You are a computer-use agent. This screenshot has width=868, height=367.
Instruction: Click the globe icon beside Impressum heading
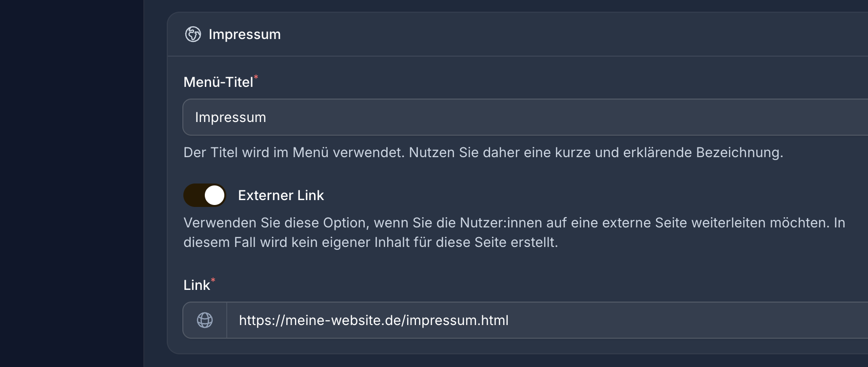(193, 34)
